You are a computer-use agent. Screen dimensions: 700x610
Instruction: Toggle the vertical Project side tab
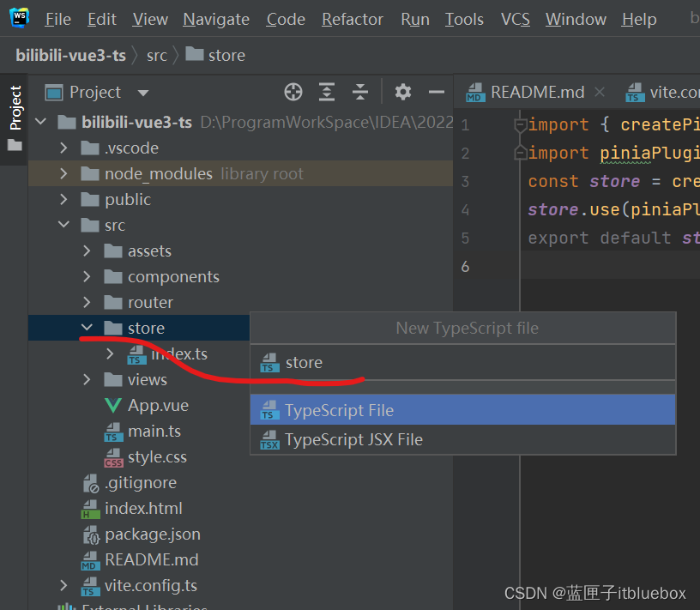[15, 108]
